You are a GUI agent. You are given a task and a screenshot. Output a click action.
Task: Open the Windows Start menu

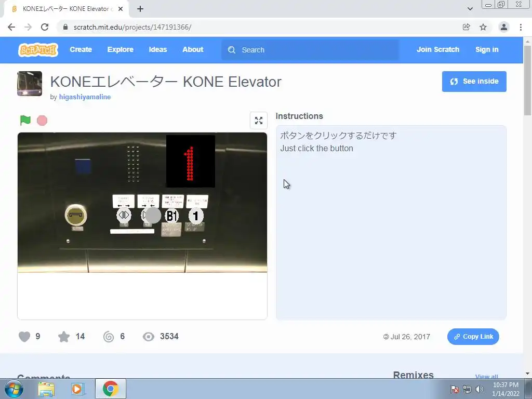click(14, 389)
